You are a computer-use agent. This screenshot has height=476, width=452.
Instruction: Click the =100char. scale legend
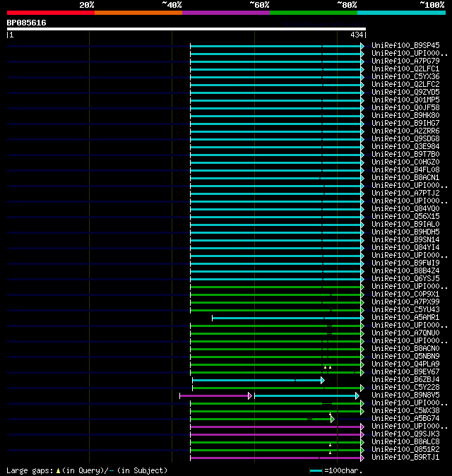click(336, 471)
